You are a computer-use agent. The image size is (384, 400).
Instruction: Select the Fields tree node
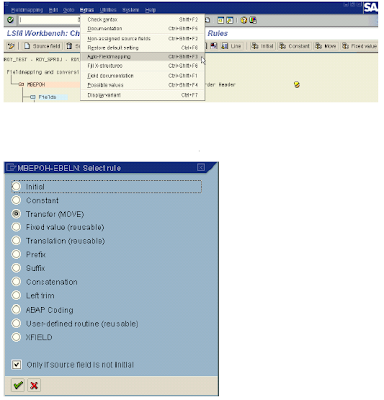click(x=47, y=97)
